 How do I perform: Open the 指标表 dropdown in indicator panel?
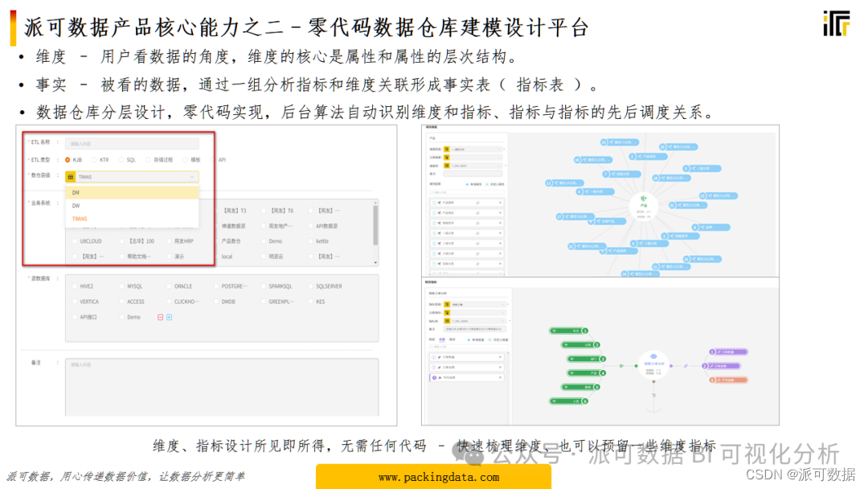[475, 321]
